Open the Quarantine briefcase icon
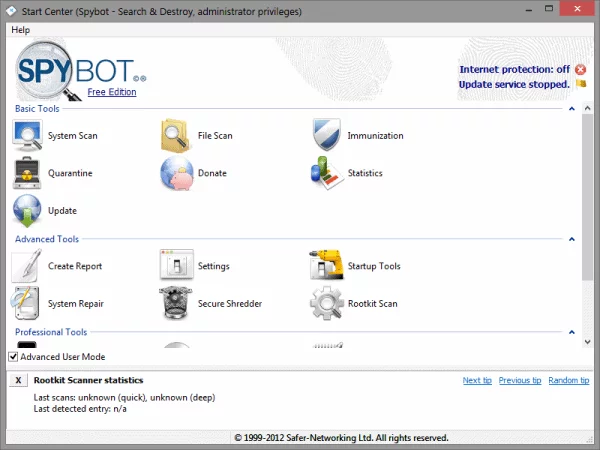 point(27,173)
